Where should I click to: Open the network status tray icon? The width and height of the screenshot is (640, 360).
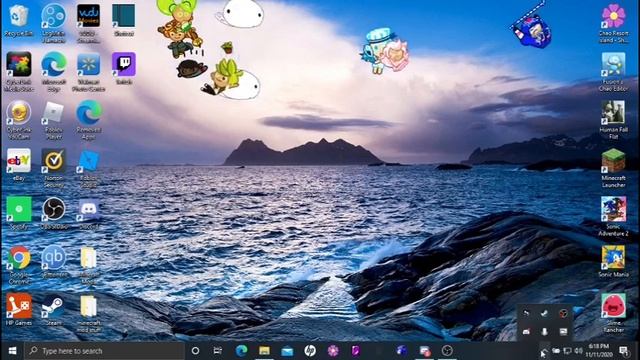567,351
